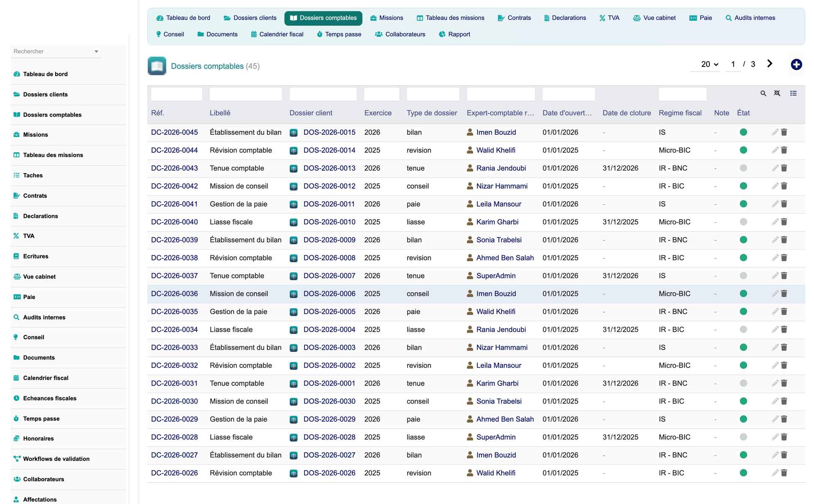Click the Tableau de bord gauge icon in sidebar

(x=17, y=74)
